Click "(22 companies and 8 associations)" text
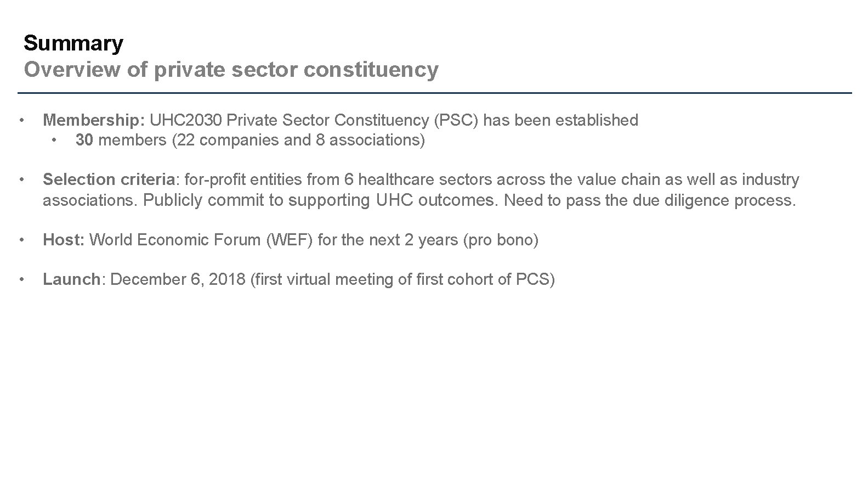 click(x=298, y=140)
